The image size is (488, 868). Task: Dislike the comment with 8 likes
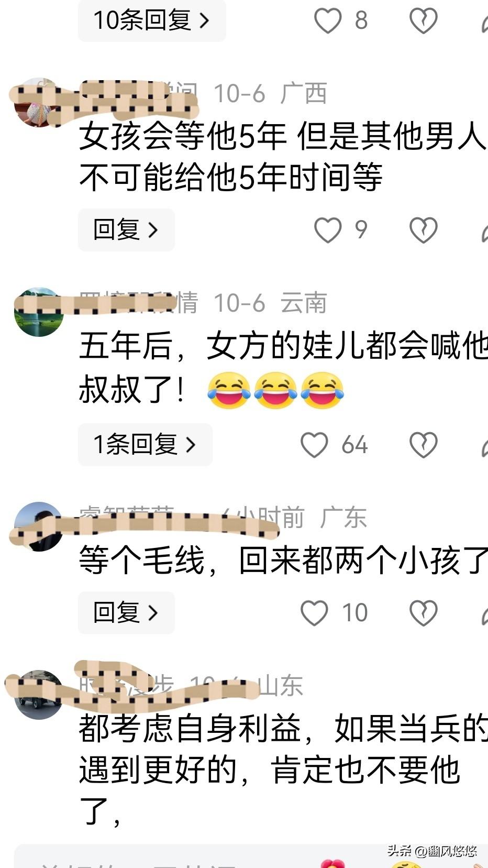tap(423, 20)
